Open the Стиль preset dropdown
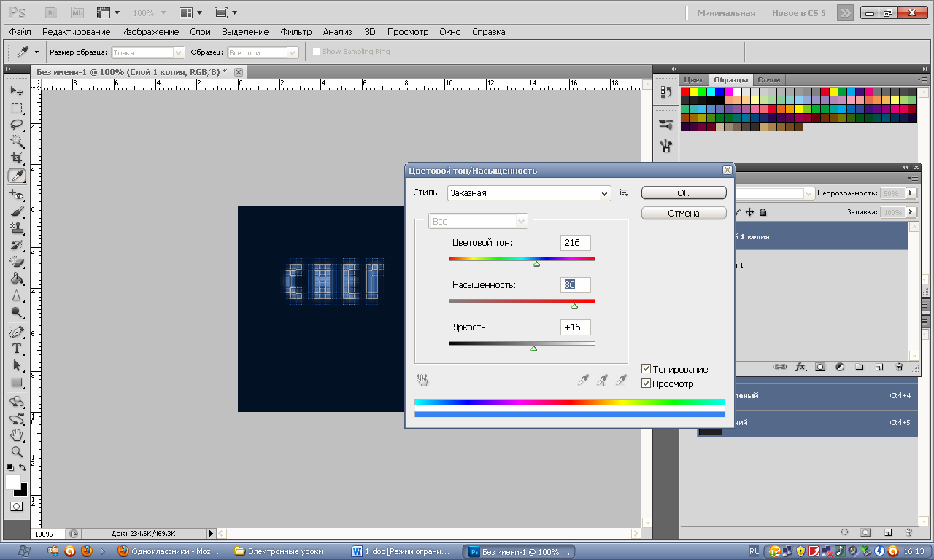The height and width of the screenshot is (560, 934). tap(529, 193)
